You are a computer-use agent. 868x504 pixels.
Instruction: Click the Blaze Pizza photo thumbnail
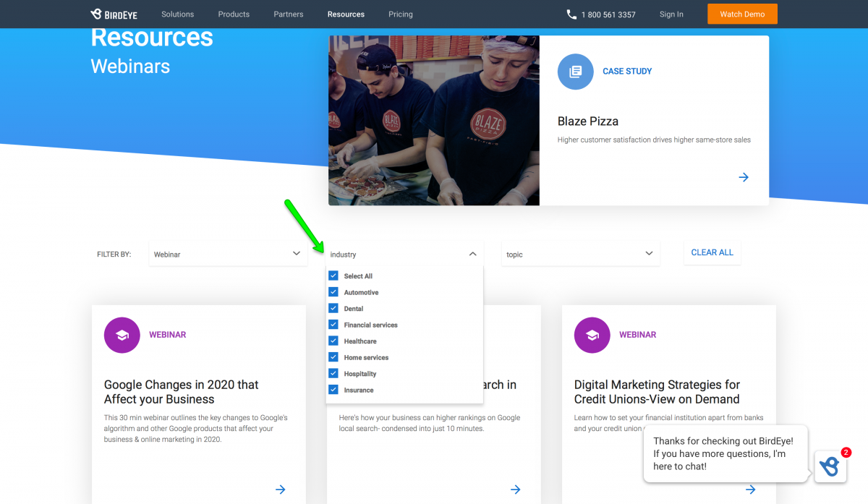pyautogui.click(x=434, y=121)
